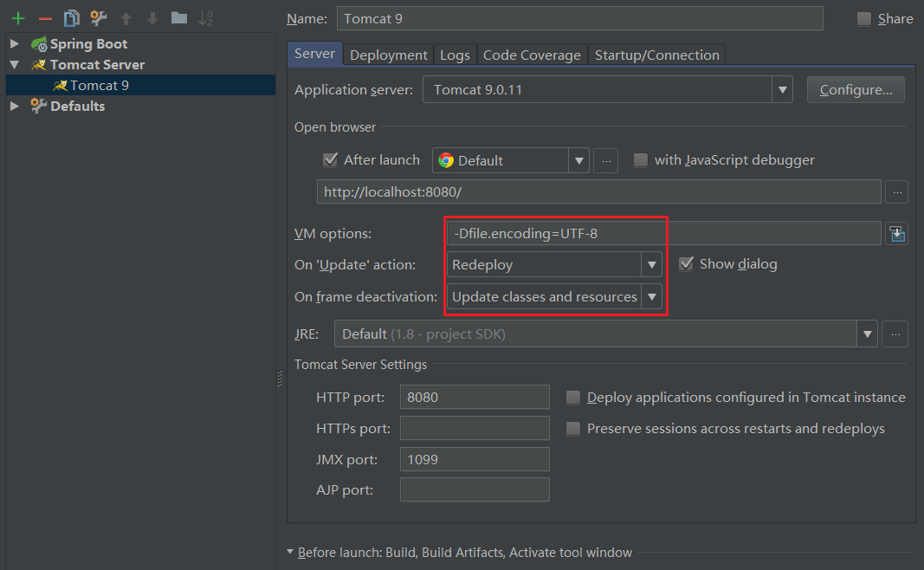Click the Chrome icon in the browser selector
The height and width of the screenshot is (570, 924).
pyautogui.click(x=446, y=160)
